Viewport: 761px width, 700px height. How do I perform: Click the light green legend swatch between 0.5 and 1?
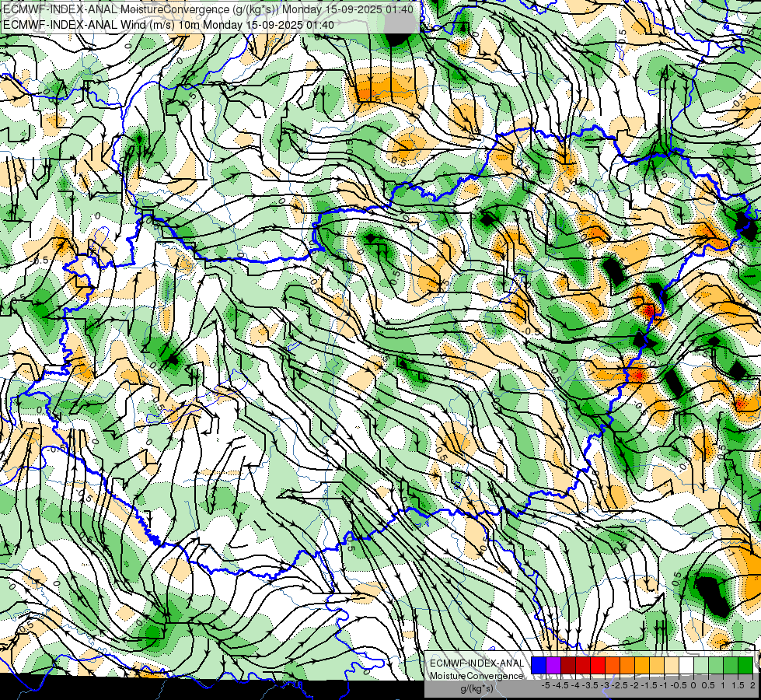click(x=715, y=666)
